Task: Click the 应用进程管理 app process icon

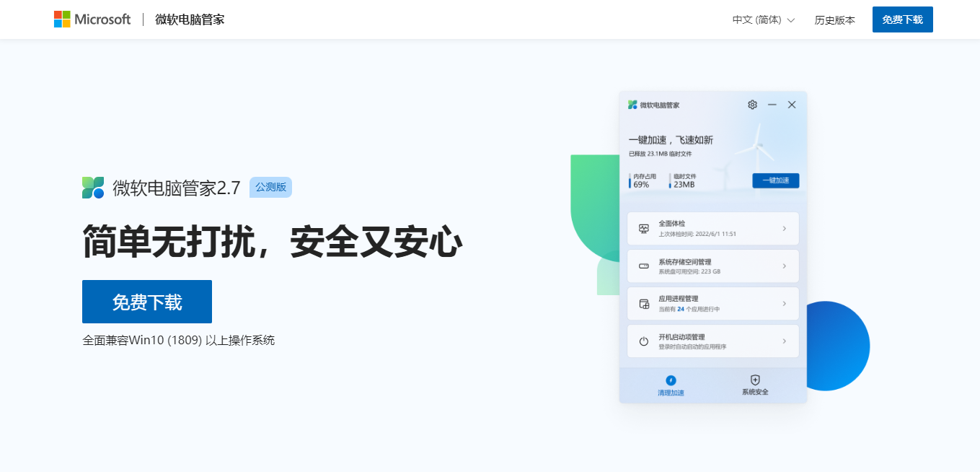Action: [x=644, y=302]
